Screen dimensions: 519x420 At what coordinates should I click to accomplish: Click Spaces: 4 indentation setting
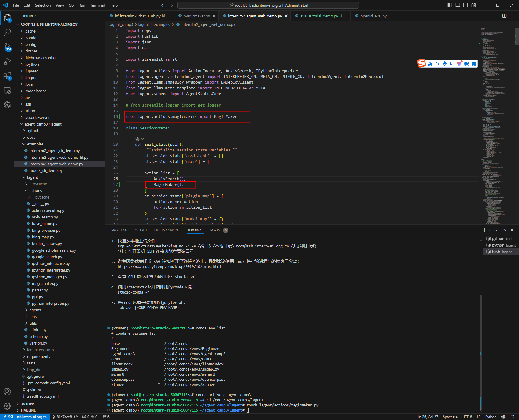click(450, 417)
